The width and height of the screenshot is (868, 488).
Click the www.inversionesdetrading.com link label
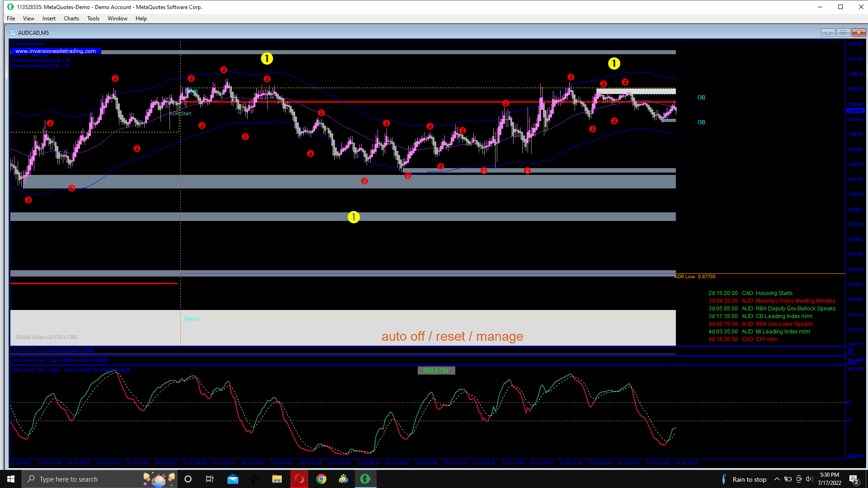click(x=55, y=51)
